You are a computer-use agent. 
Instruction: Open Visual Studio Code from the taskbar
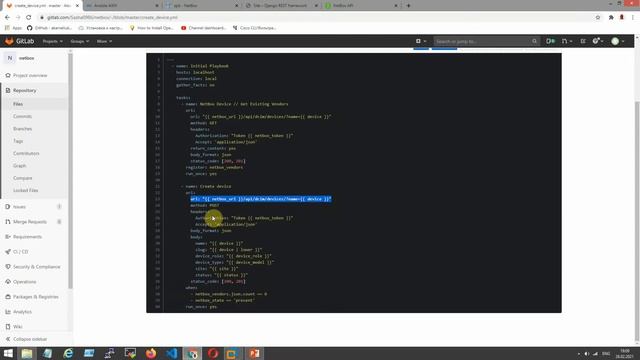[172, 353]
